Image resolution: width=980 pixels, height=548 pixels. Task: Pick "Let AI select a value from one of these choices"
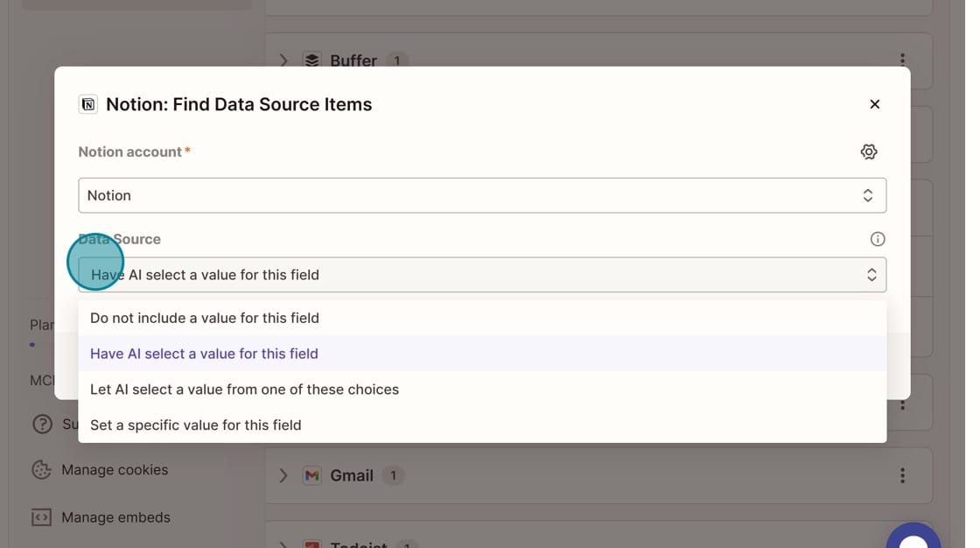(x=244, y=390)
